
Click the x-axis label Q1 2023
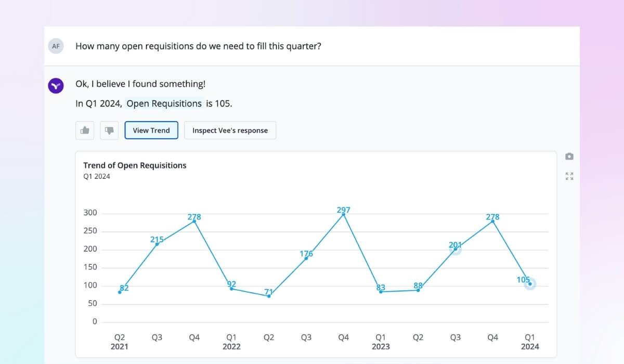point(381,342)
